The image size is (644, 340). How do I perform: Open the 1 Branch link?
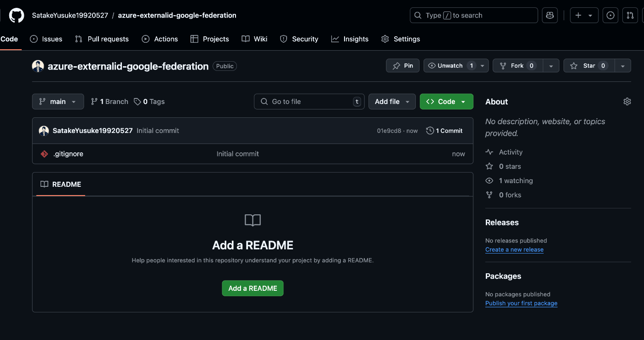point(109,102)
